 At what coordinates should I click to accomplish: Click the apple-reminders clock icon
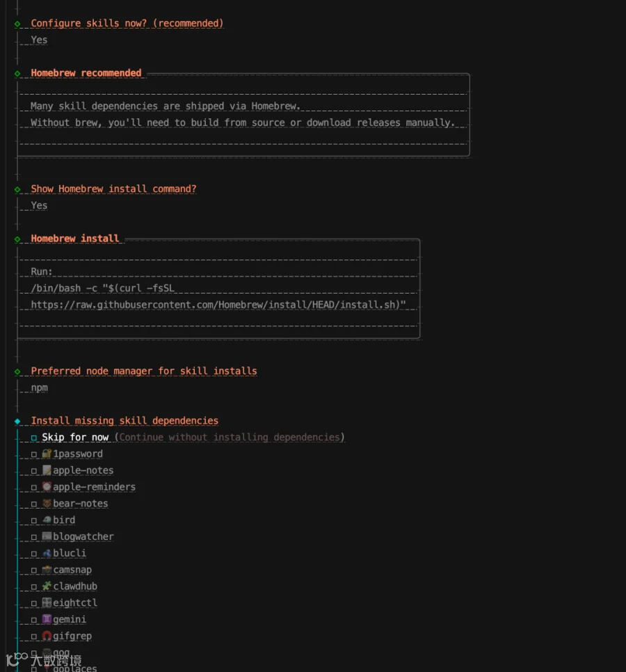pos(47,486)
